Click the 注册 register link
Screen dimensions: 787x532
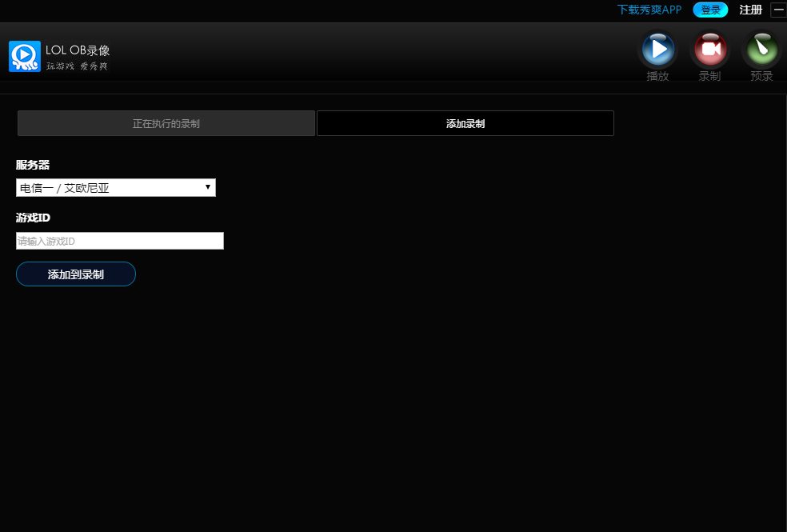pos(750,10)
